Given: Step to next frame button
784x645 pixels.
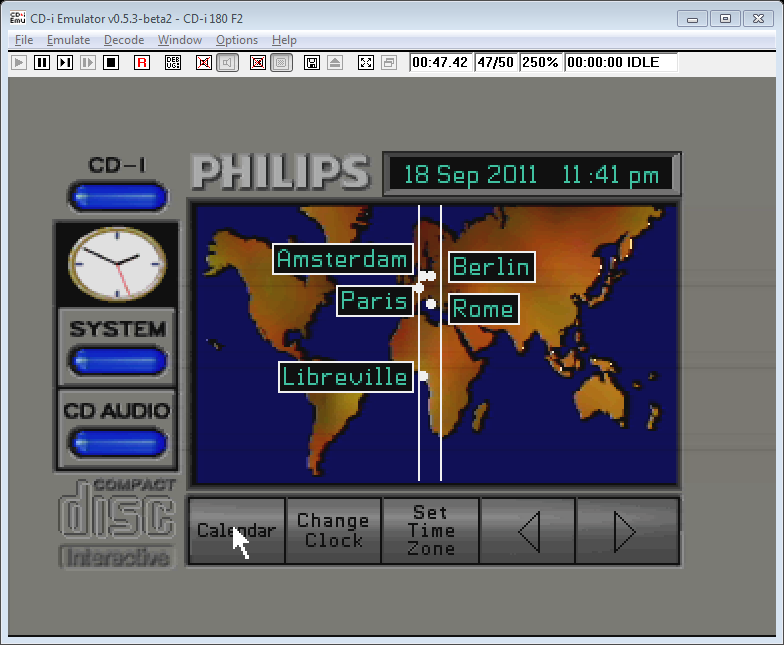Looking at the screenshot, I should point(65,62).
